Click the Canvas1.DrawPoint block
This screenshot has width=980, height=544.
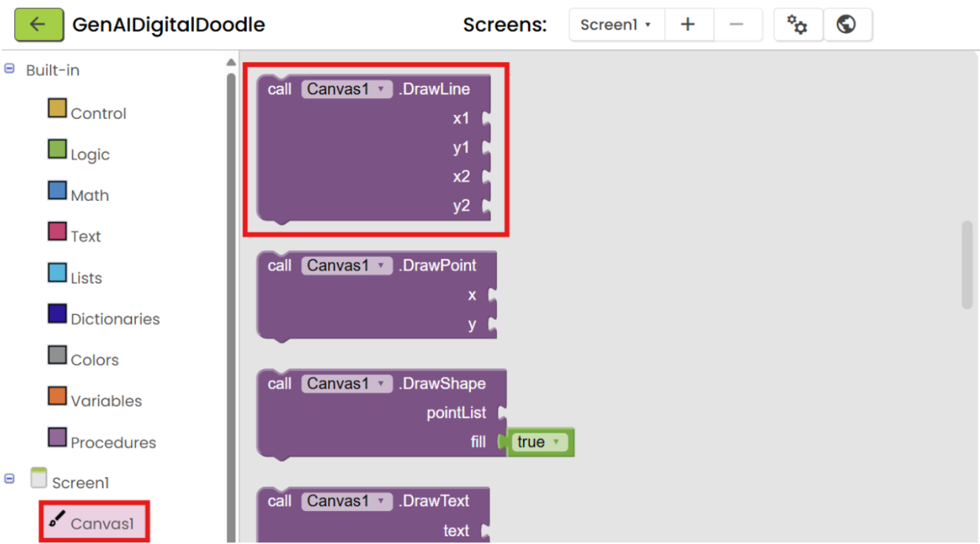tap(376, 296)
